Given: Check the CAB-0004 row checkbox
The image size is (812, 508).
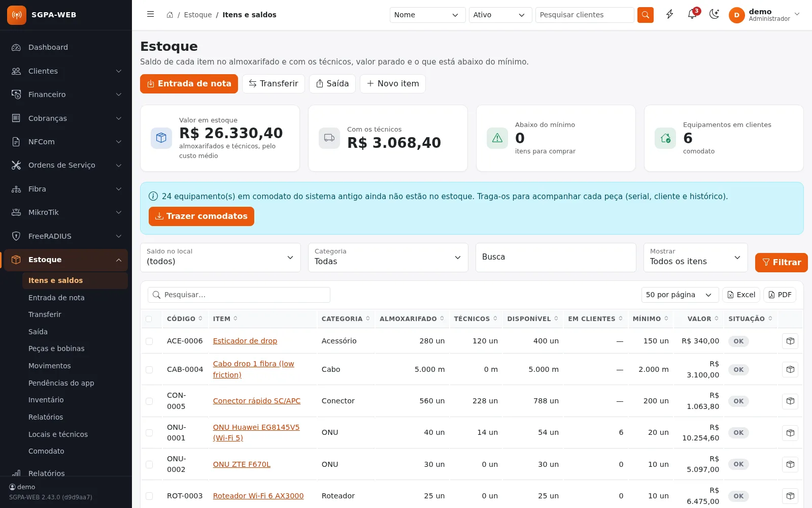Looking at the screenshot, I should [x=149, y=370].
